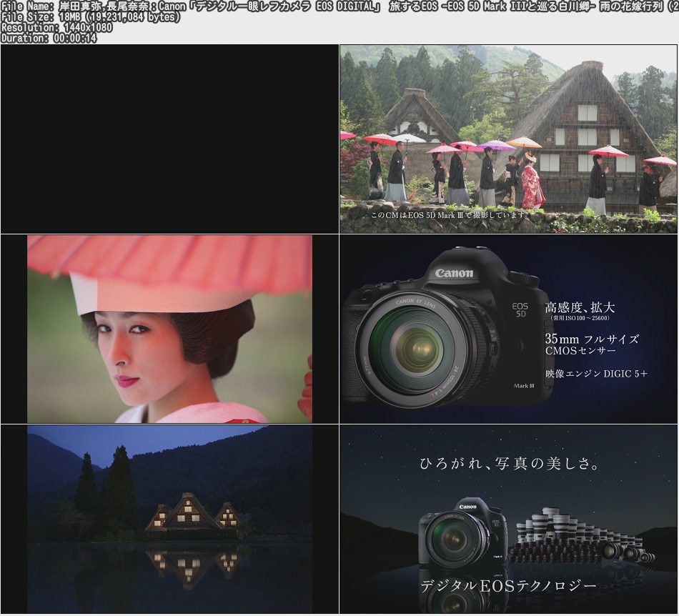Click the Duration 00:00:14 text
679x616 pixels.
coord(49,38)
